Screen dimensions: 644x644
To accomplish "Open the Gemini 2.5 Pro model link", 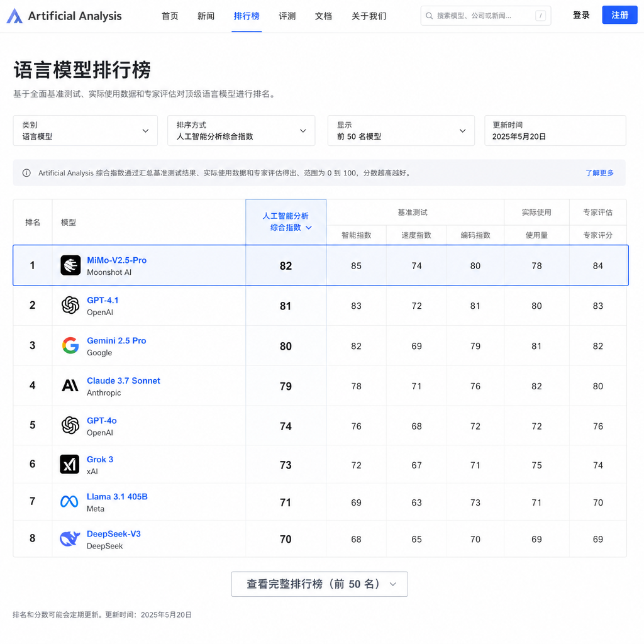I will 116,340.
